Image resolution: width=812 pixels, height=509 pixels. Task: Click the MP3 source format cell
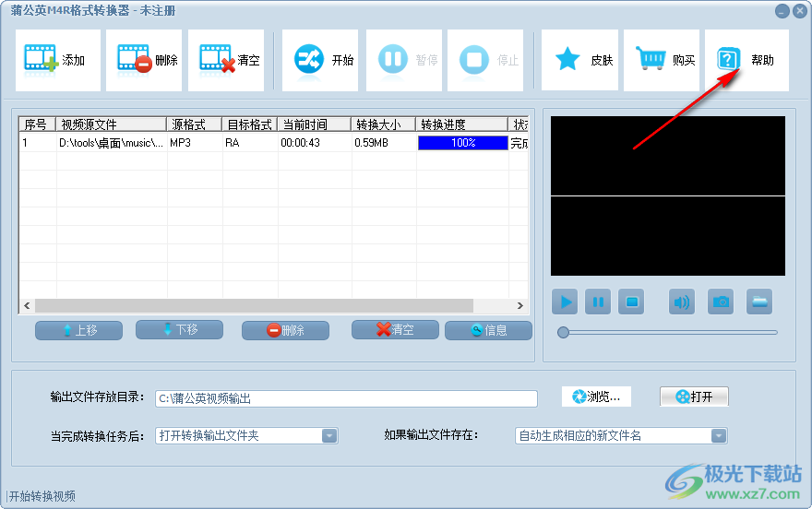(x=195, y=143)
